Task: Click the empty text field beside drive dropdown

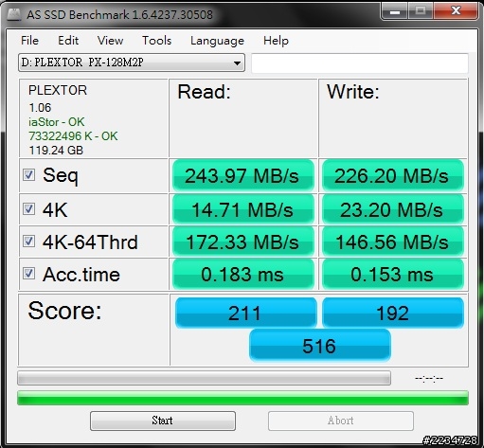Action: pyautogui.click(x=360, y=63)
